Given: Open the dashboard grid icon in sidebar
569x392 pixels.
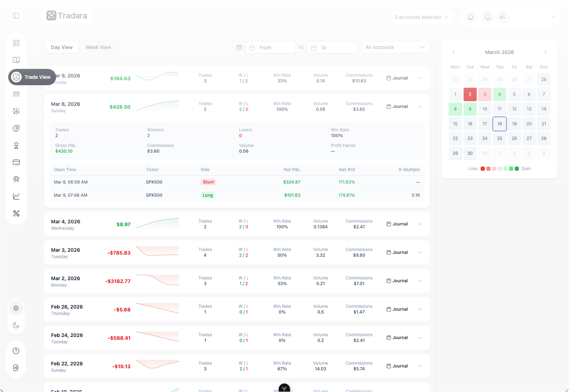Looking at the screenshot, I should [16, 43].
